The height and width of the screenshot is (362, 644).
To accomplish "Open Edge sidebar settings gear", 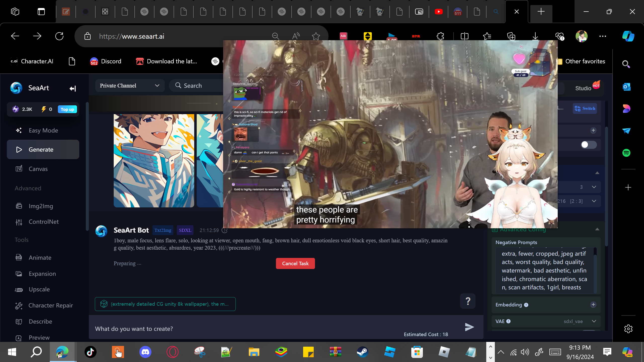I will [628, 329].
